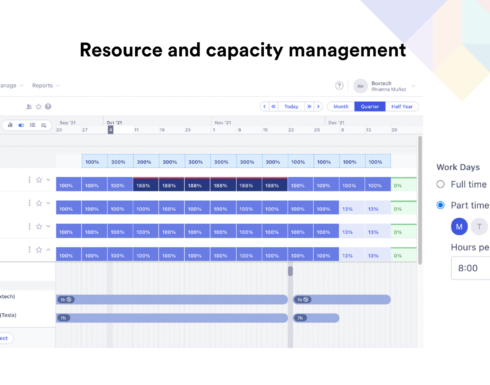Switch to the Month view
490x385 pixels.
(x=341, y=107)
